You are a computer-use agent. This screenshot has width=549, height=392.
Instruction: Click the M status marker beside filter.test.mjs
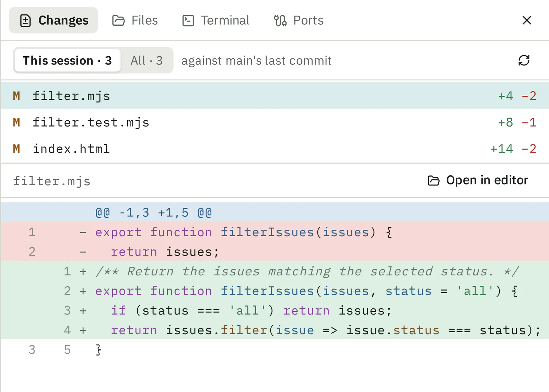16,122
